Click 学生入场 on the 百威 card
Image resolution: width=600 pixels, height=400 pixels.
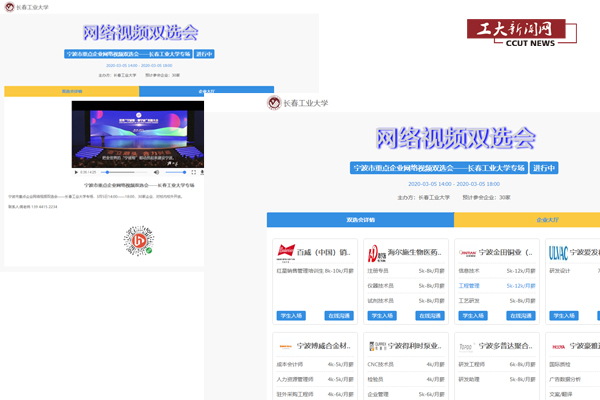[x=291, y=315]
